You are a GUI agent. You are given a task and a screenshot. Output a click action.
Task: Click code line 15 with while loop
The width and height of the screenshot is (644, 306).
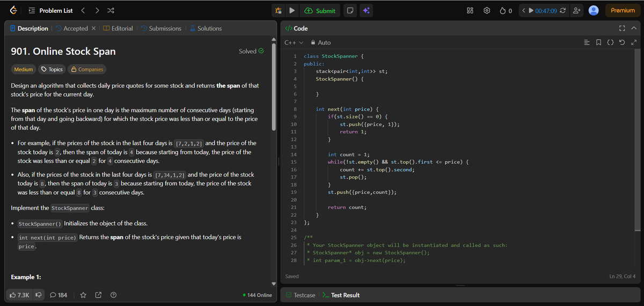coord(399,162)
